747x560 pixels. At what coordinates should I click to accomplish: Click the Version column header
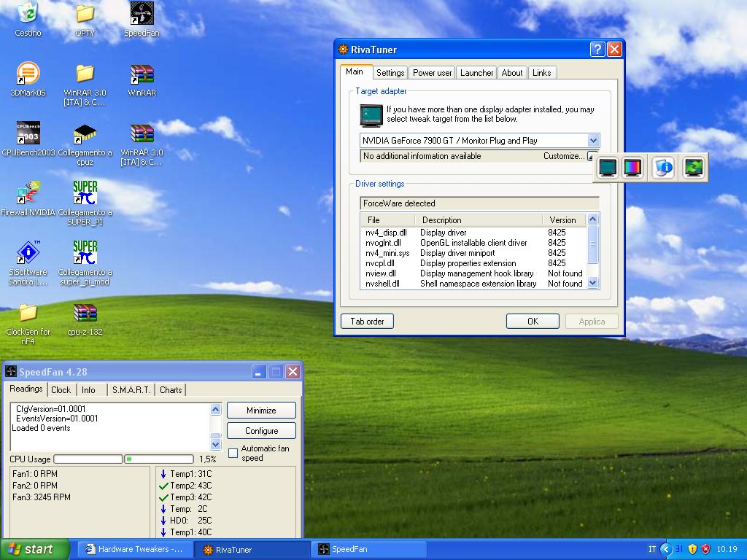(565, 220)
